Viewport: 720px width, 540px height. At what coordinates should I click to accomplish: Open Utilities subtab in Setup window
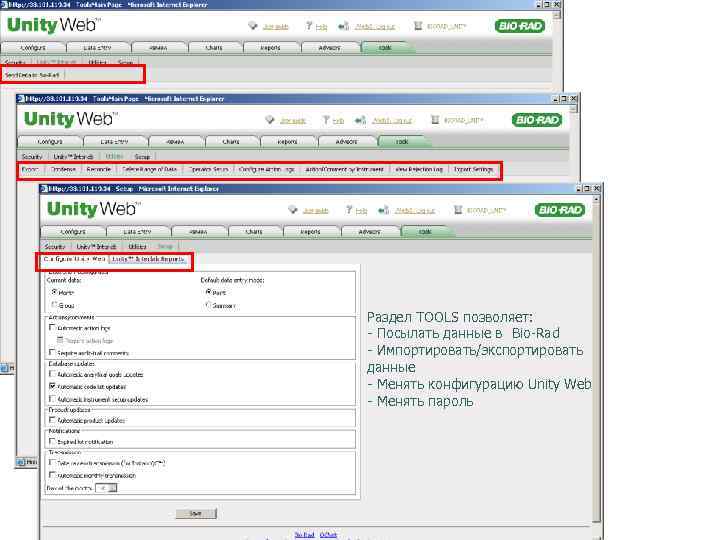point(137,247)
